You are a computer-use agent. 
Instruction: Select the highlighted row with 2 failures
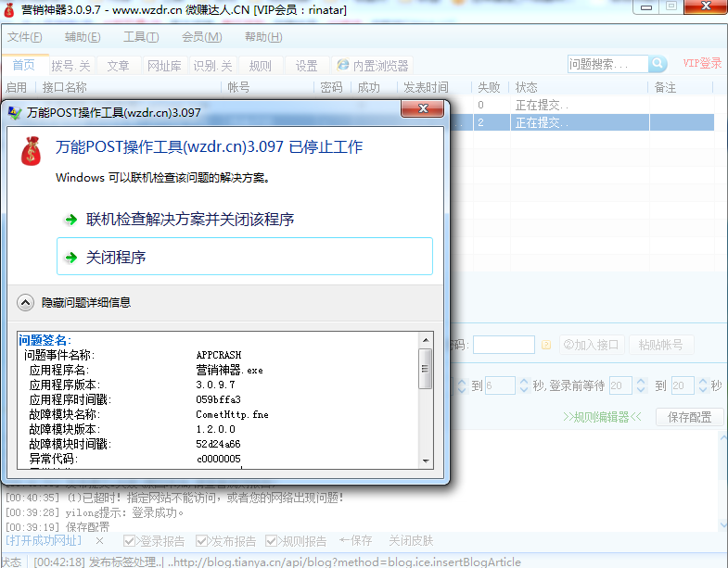582,122
